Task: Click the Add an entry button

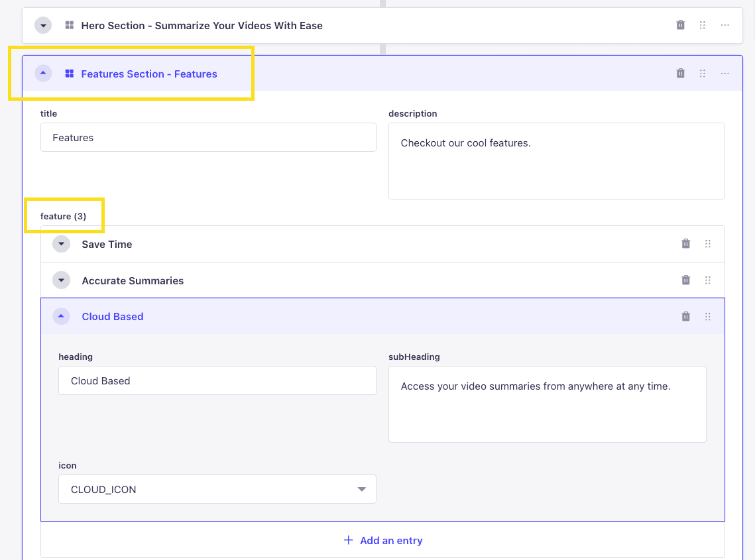Action: pos(382,540)
